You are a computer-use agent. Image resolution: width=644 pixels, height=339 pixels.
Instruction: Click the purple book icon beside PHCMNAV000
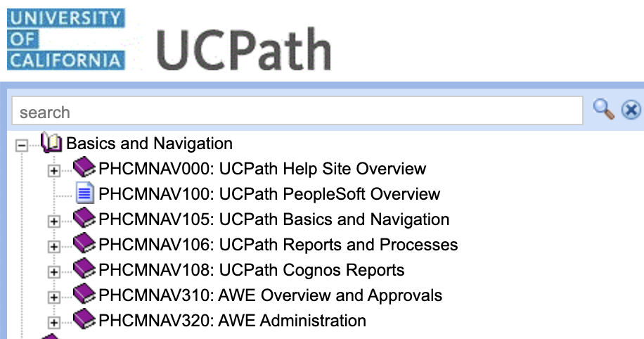[x=84, y=167]
